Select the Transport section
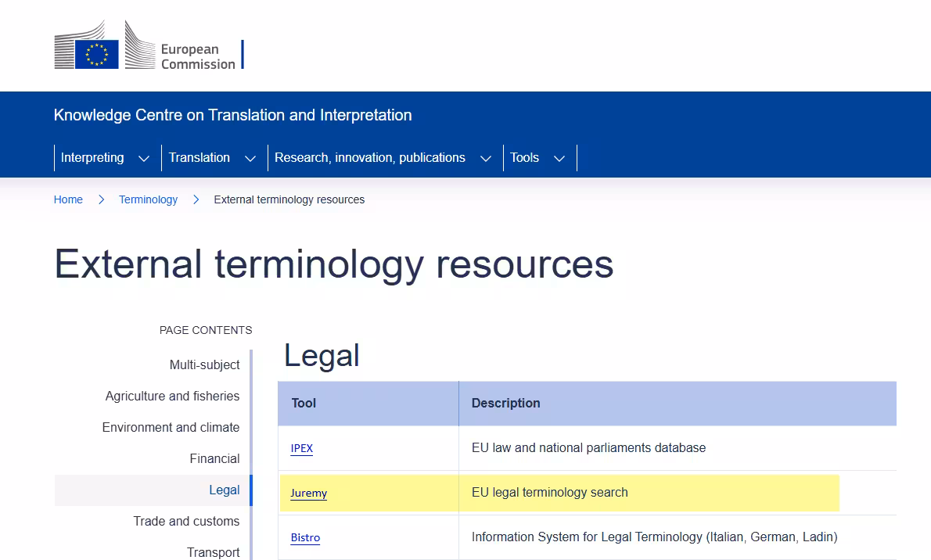931x560 pixels. click(214, 551)
